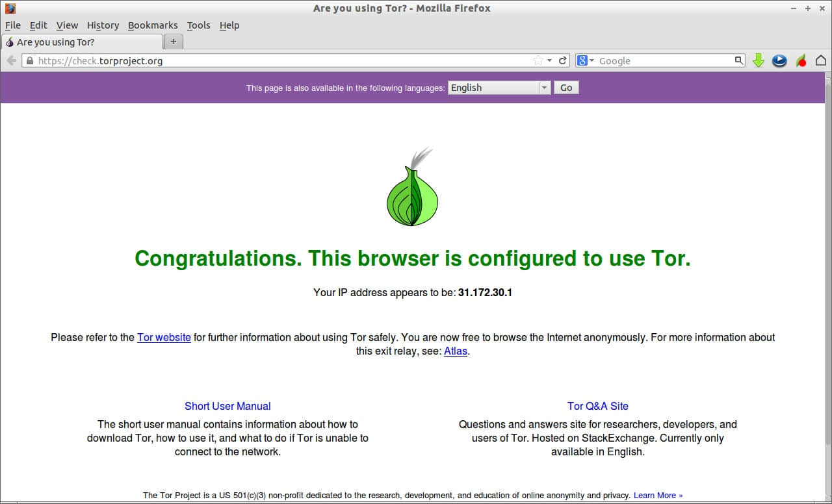Open the Short User Manual link
Screen dimensions: 832x504
(x=227, y=406)
